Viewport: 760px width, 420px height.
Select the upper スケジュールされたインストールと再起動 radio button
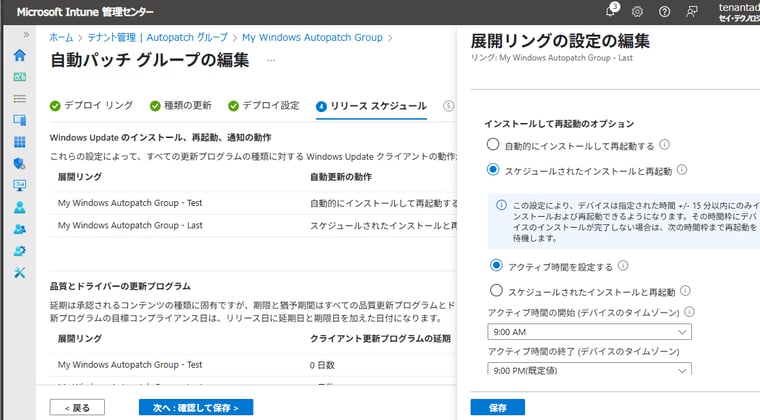[493, 170]
